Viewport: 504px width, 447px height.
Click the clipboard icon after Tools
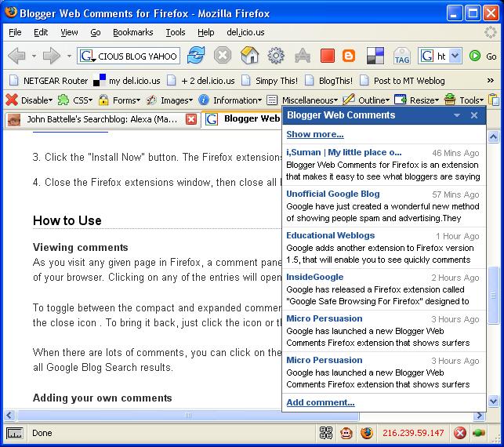(494, 100)
